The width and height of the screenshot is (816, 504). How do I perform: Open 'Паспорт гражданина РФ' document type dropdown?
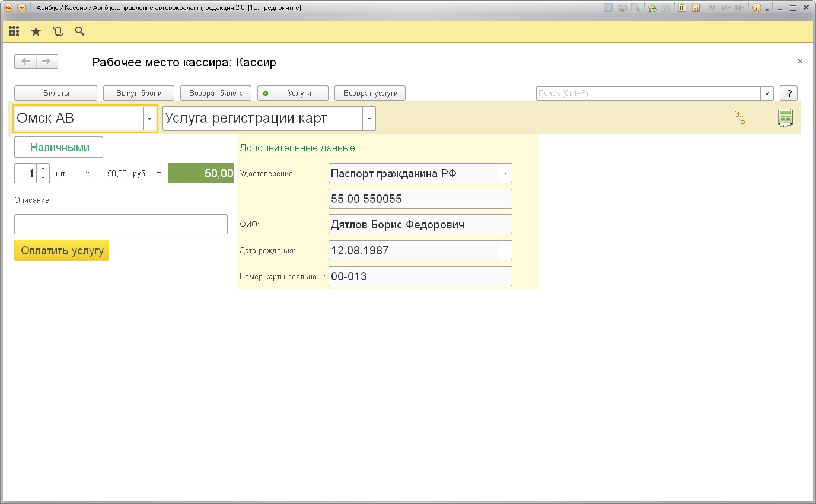[505, 174]
